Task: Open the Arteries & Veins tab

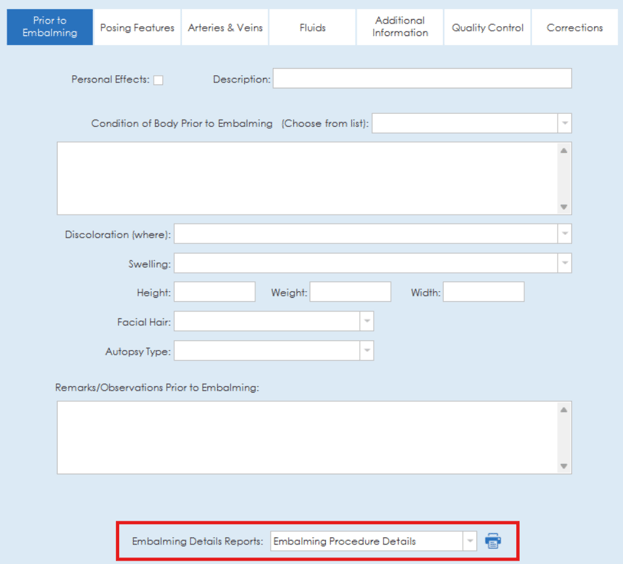Action: [225, 28]
